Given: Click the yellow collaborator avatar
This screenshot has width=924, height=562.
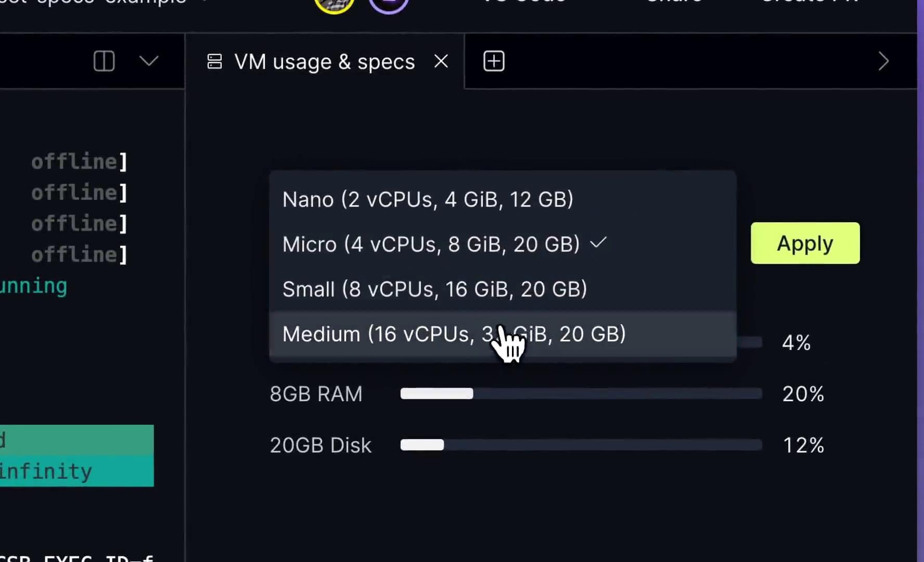Looking at the screenshot, I should click(x=333, y=4).
